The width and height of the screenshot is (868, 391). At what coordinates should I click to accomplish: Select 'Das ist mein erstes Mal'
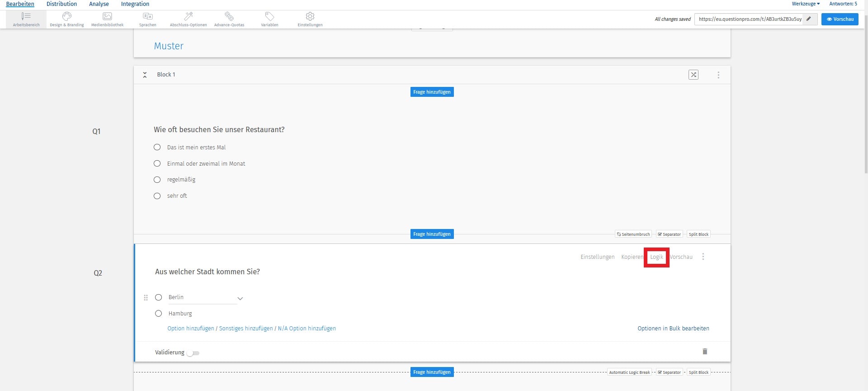[157, 147]
